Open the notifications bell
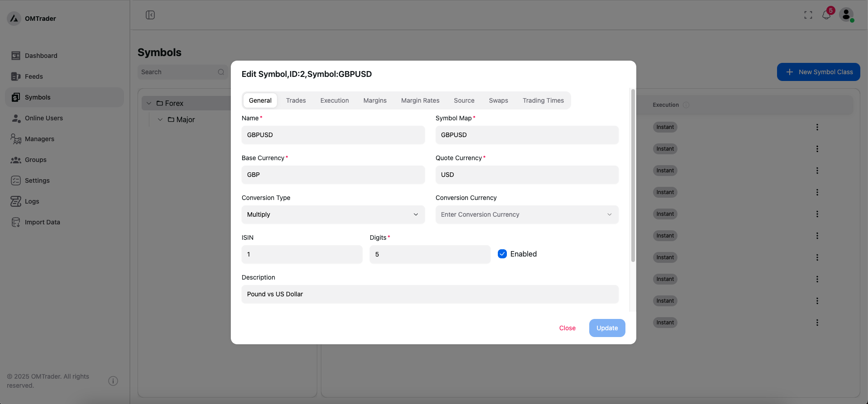 [826, 15]
